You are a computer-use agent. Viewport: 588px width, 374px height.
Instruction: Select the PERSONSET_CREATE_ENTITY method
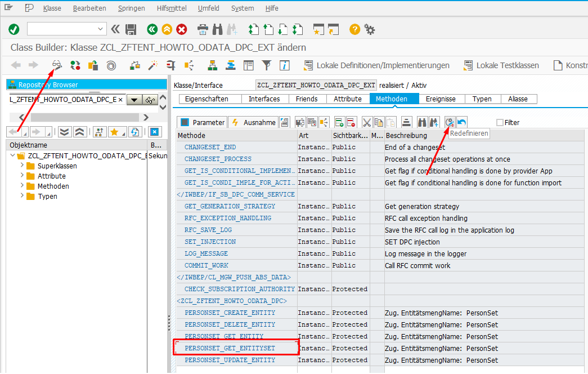click(x=230, y=313)
